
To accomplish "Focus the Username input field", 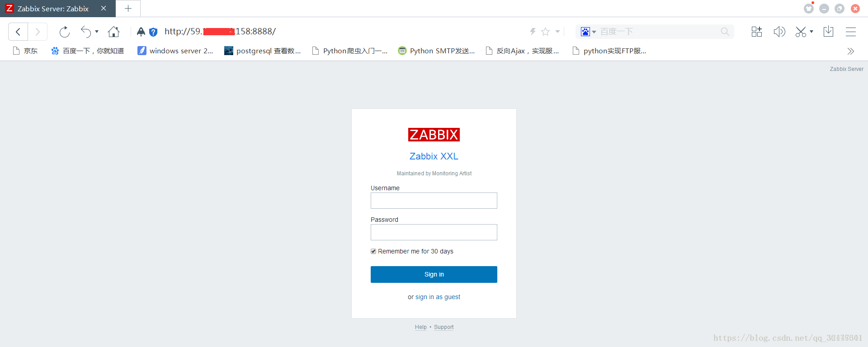I will (434, 201).
